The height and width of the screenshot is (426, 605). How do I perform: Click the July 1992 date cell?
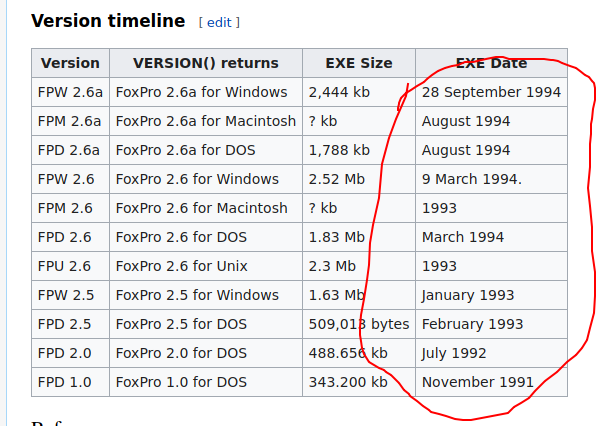[x=491, y=353]
